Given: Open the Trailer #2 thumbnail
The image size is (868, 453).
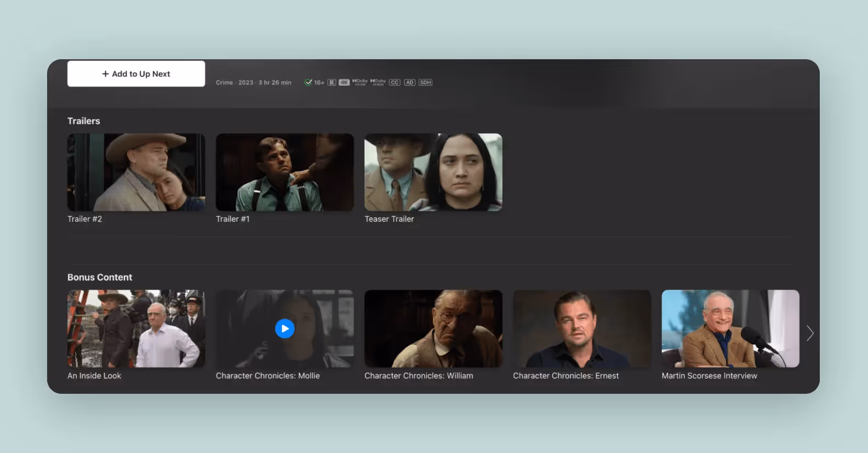Looking at the screenshot, I should [x=136, y=172].
